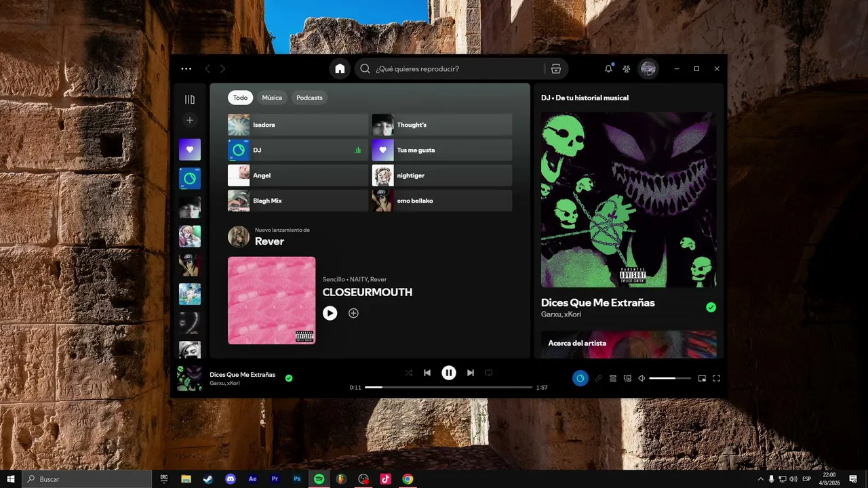Viewport: 868px width, 488px height.
Task: Click the song progress bar
Action: pyautogui.click(x=448, y=387)
